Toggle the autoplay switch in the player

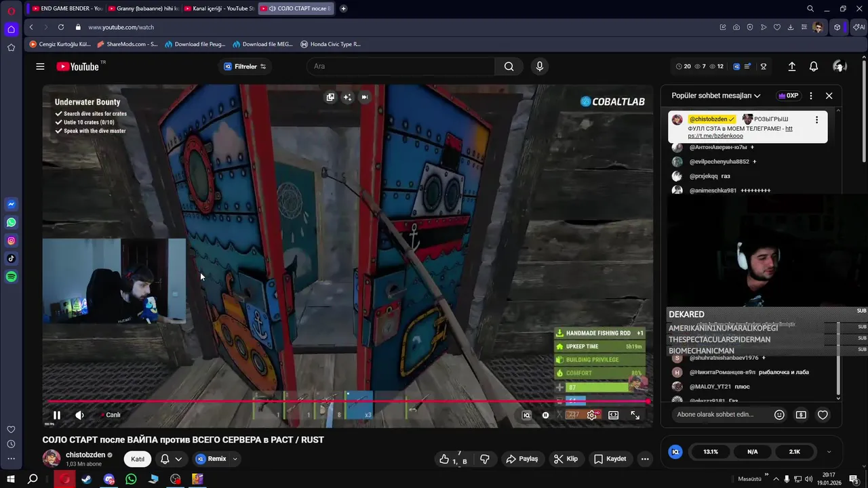tap(546, 415)
